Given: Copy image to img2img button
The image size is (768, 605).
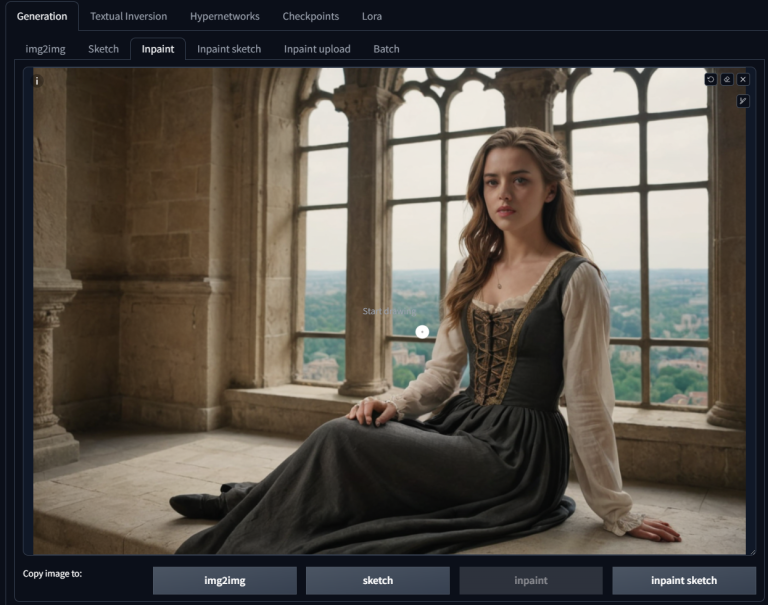Looking at the screenshot, I should click(x=225, y=580).
